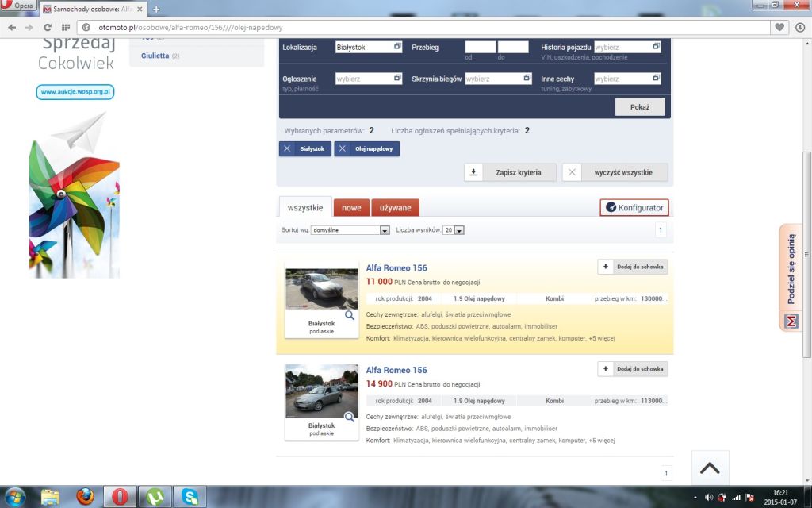
Task: Open the Inne cechy dropdown
Action: tap(627, 79)
